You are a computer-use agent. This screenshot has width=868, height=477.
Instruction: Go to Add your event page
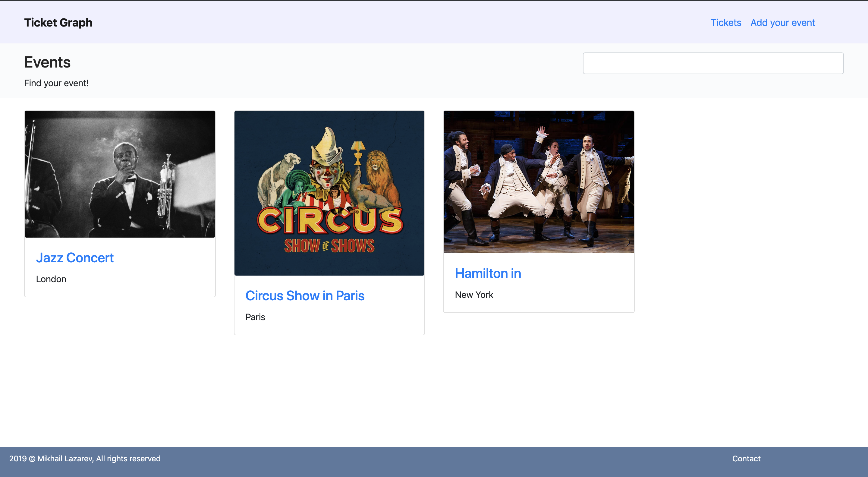tap(782, 23)
